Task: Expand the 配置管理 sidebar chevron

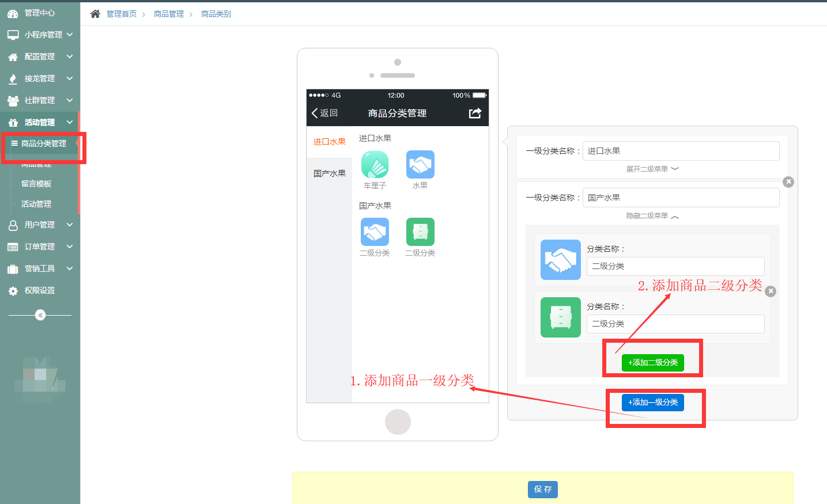Action: pyautogui.click(x=70, y=56)
